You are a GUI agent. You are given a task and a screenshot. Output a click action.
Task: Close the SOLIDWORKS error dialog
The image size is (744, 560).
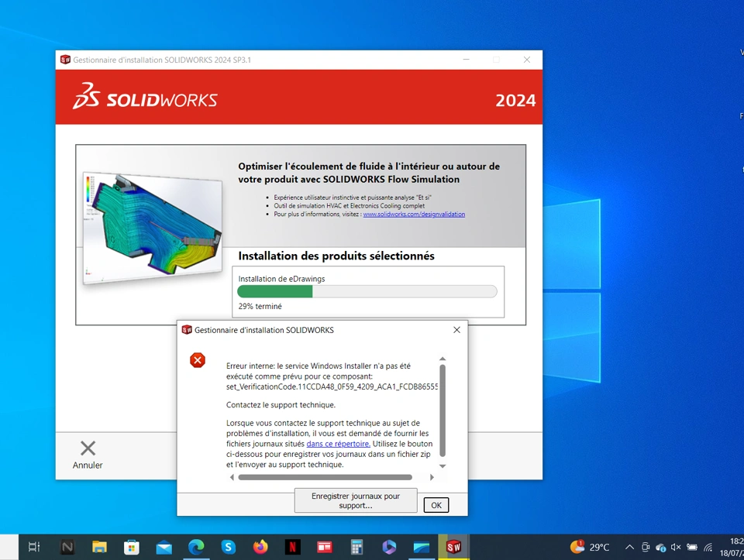pyautogui.click(x=456, y=329)
